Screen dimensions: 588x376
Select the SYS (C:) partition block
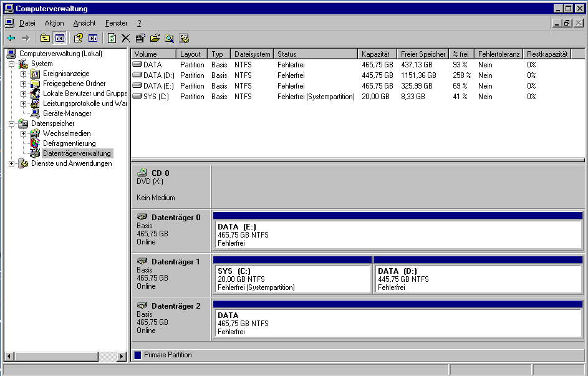[292, 279]
